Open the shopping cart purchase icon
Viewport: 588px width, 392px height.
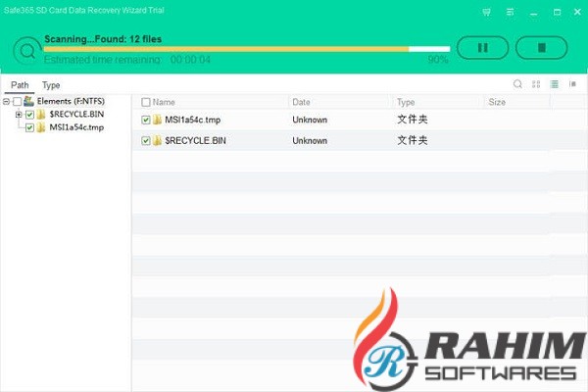click(486, 13)
